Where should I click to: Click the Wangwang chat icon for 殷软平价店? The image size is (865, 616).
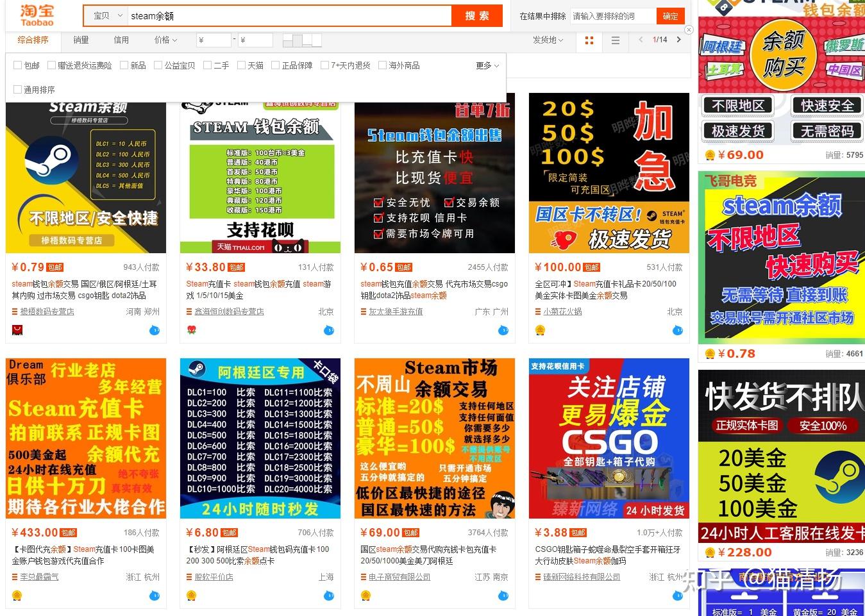pos(329,596)
